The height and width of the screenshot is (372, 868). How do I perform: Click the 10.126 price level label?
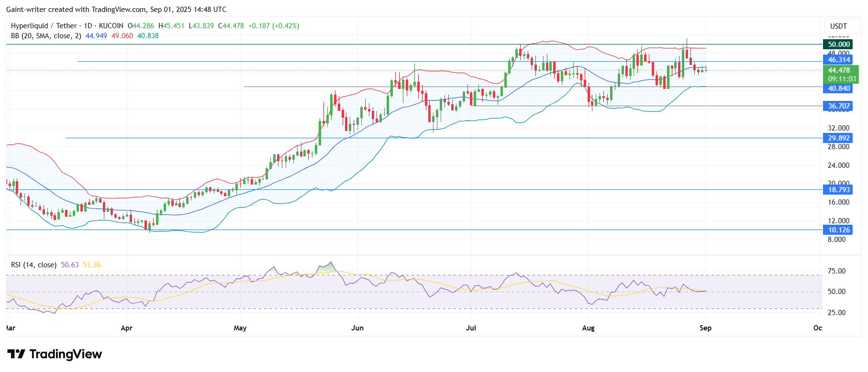[x=839, y=230]
